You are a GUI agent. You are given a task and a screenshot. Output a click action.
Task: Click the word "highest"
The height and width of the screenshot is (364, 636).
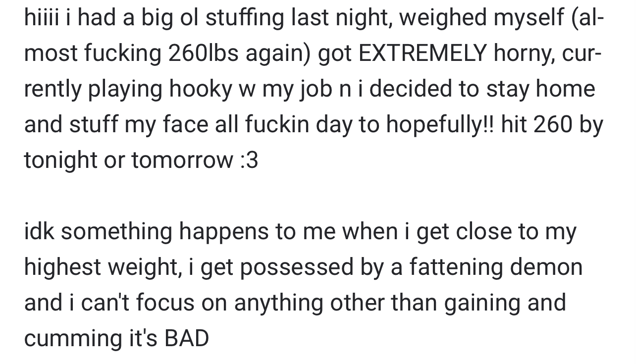pyautogui.click(x=62, y=267)
